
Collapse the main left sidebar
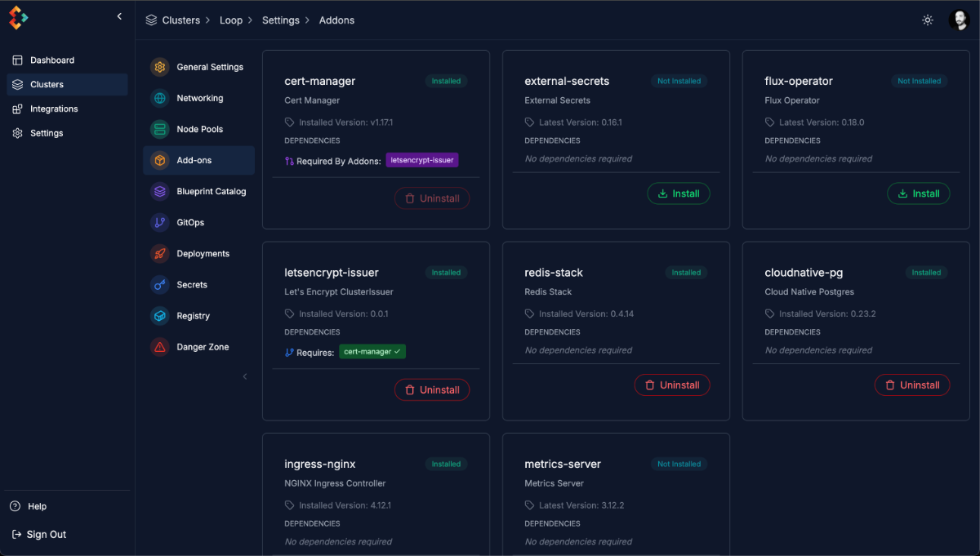pos(119,16)
